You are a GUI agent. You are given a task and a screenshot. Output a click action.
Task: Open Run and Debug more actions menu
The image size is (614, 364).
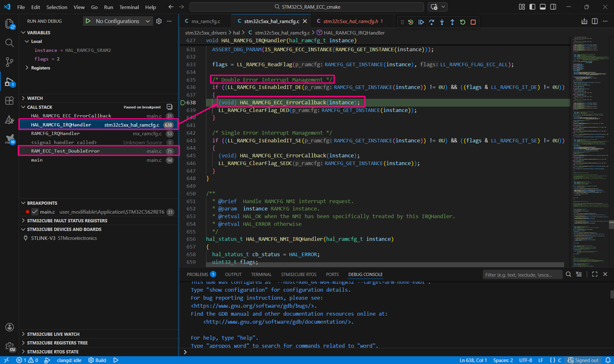click(x=169, y=21)
